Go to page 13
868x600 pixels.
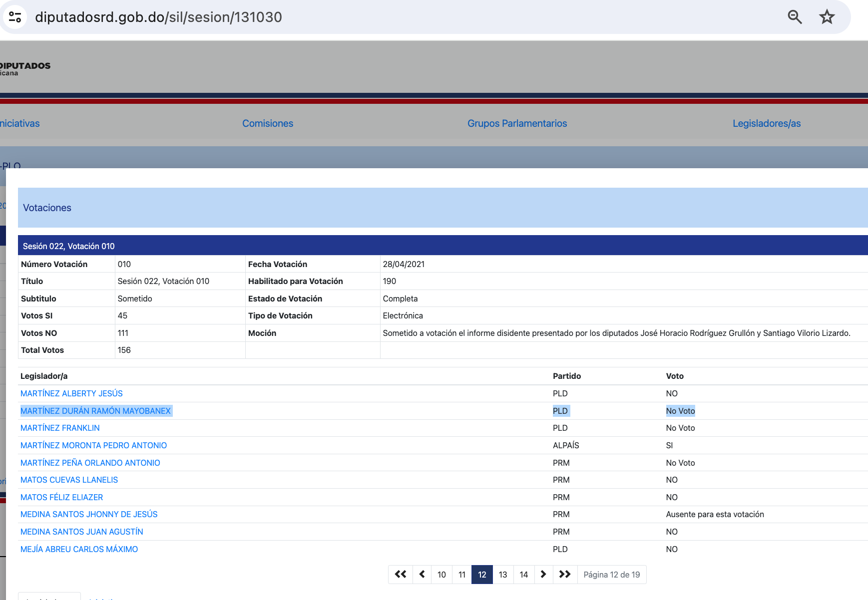click(503, 575)
